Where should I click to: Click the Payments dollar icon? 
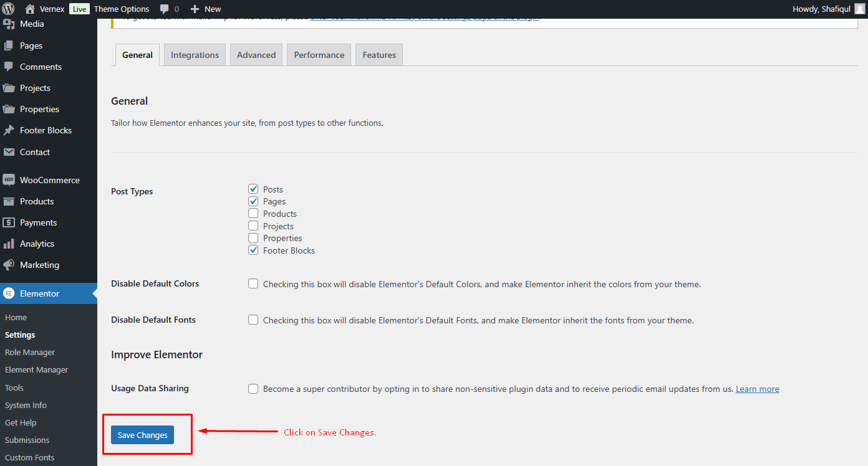pyautogui.click(x=9, y=222)
